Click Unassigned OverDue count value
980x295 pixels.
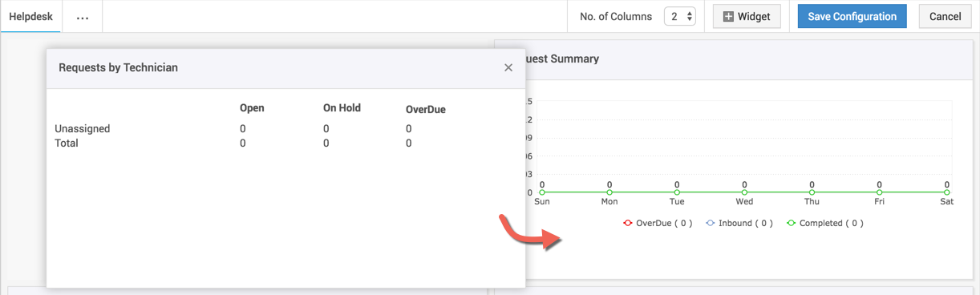click(x=409, y=128)
